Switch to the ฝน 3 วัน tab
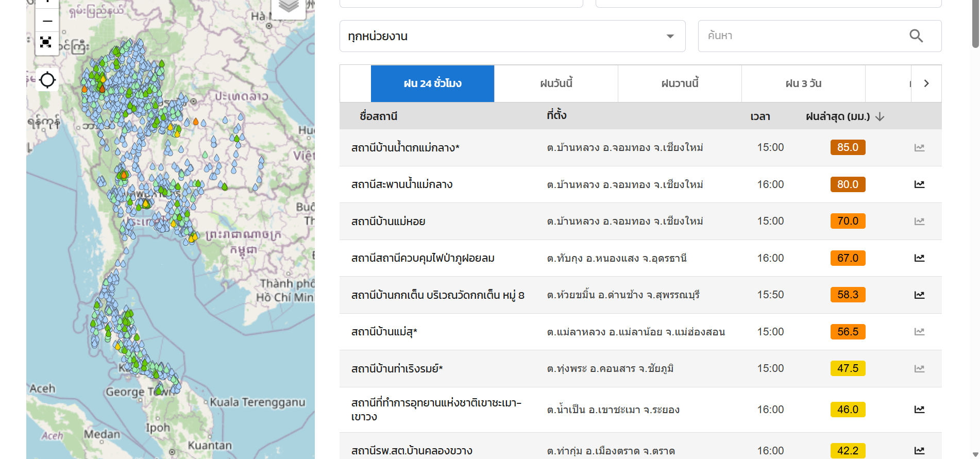The height and width of the screenshot is (459, 980). pos(803,83)
